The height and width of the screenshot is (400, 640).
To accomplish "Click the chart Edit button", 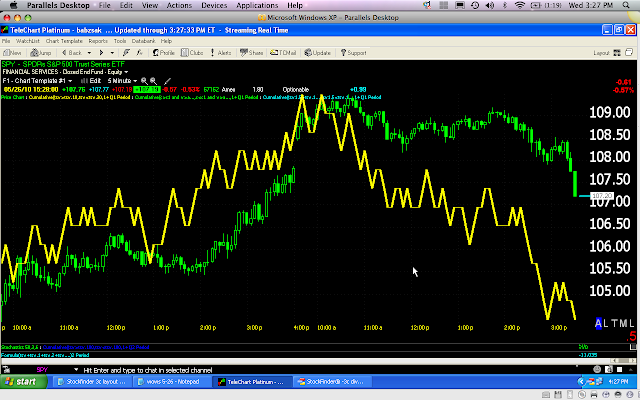I will (91, 81).
